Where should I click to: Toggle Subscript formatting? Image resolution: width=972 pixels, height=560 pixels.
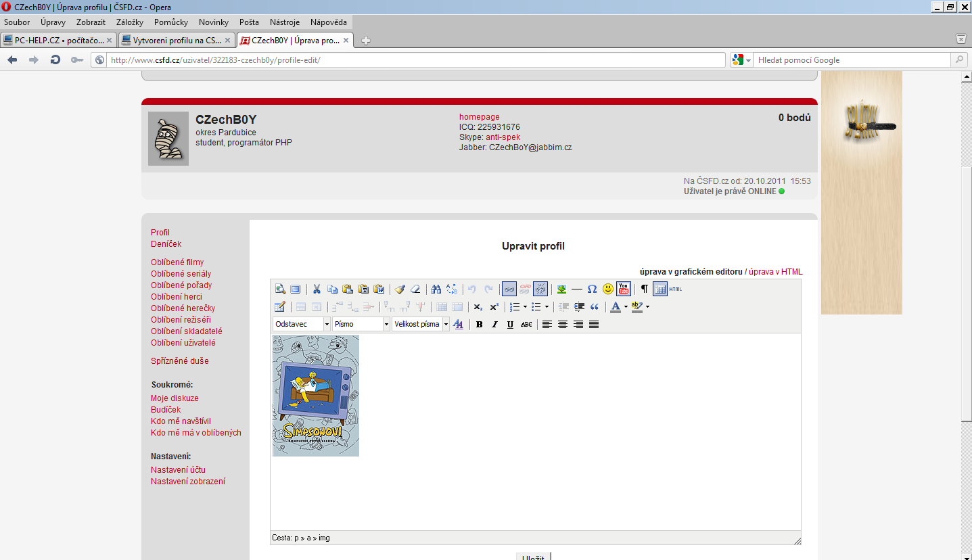(478, 306)
